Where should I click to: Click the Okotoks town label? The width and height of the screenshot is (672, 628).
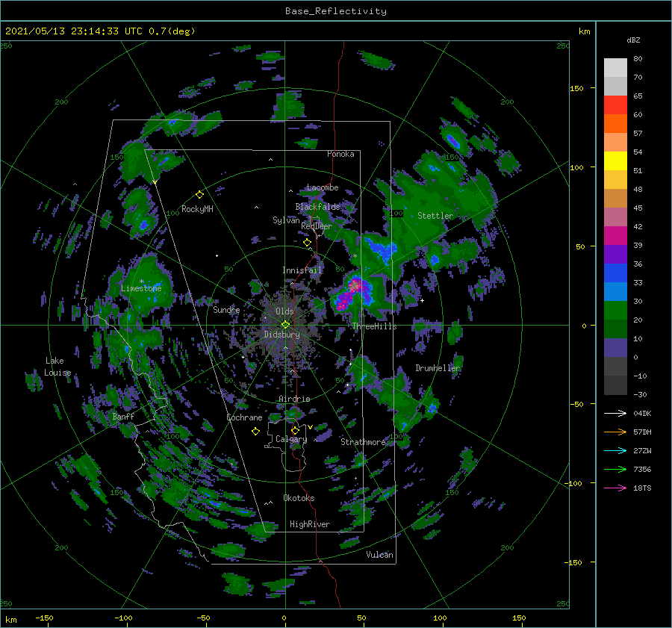[299, 498]
